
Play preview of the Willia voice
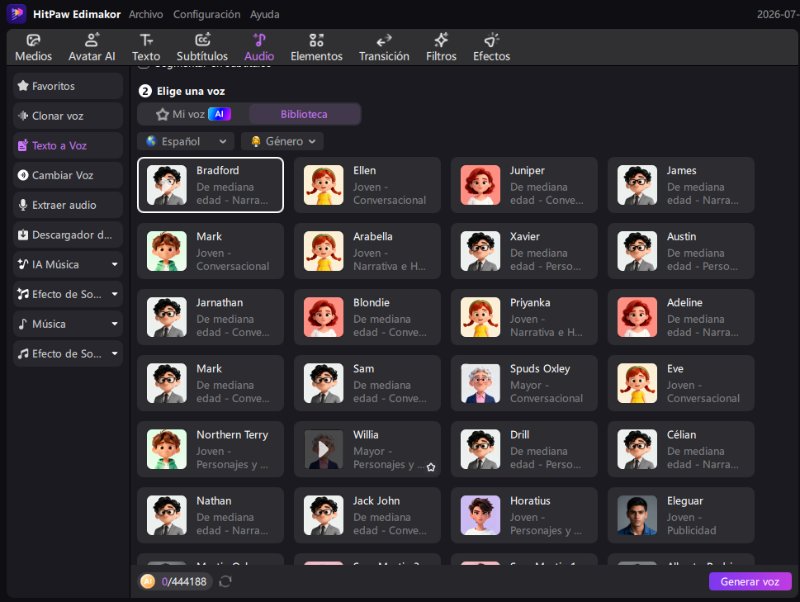(x=323, y=449)
